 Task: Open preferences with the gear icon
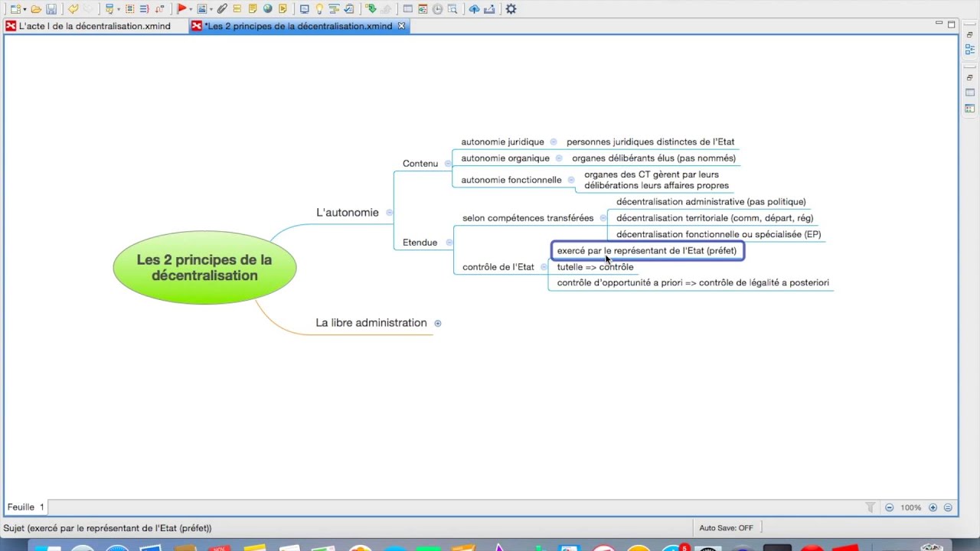511,9
